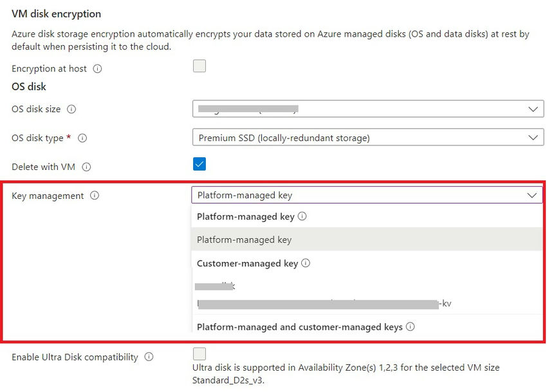The height and width of the screenshot is (392, 547).
Task: Click the Ultra Disk compatibility info icon
Action: 149,357
